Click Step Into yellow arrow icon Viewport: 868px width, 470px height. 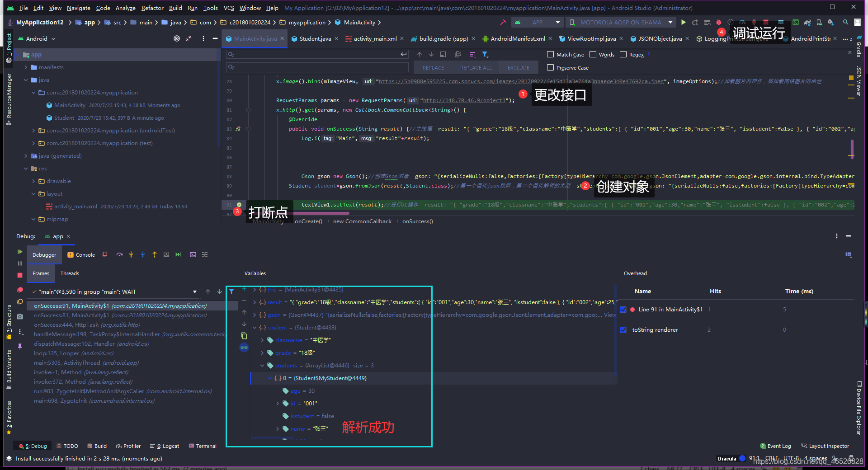pos(131,254)
